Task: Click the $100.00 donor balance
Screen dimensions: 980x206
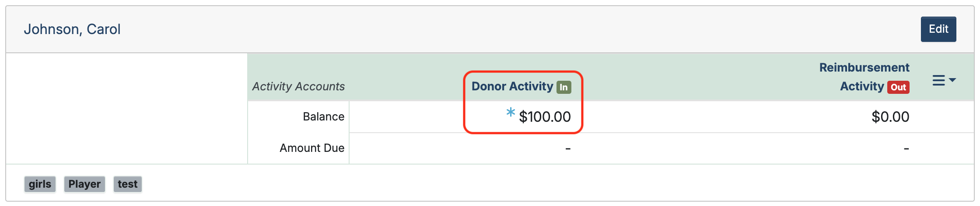Action: pos(545,117)
